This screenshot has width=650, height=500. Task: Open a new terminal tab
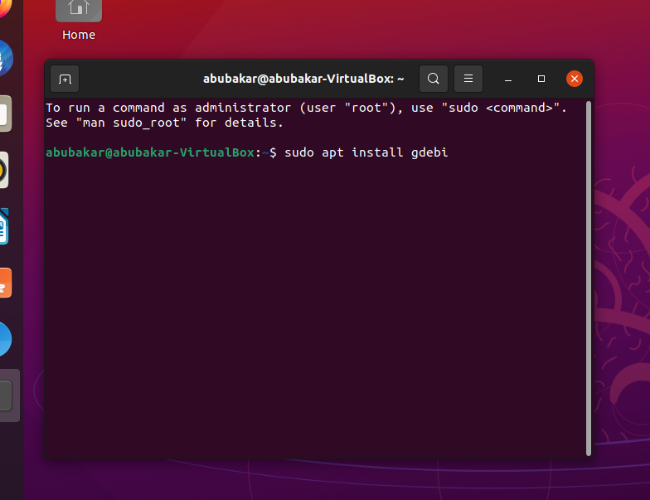coord(64,79)
